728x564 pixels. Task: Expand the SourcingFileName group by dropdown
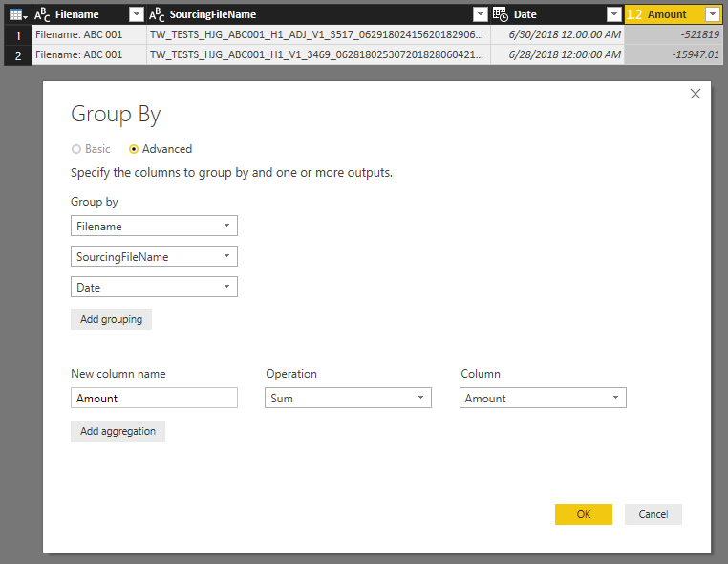click(x=154, y=256)
